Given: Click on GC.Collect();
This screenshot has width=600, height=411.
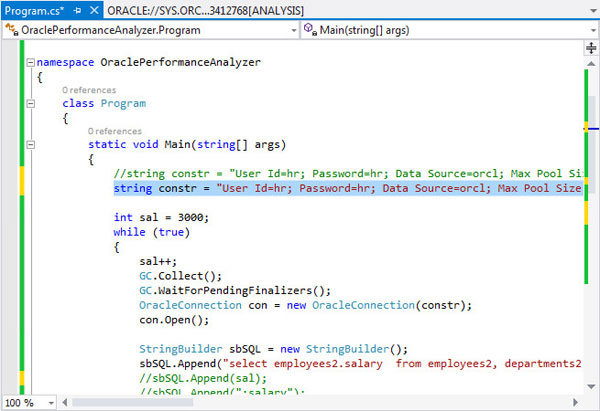Looking at the screenshot, I should [180, 276].
